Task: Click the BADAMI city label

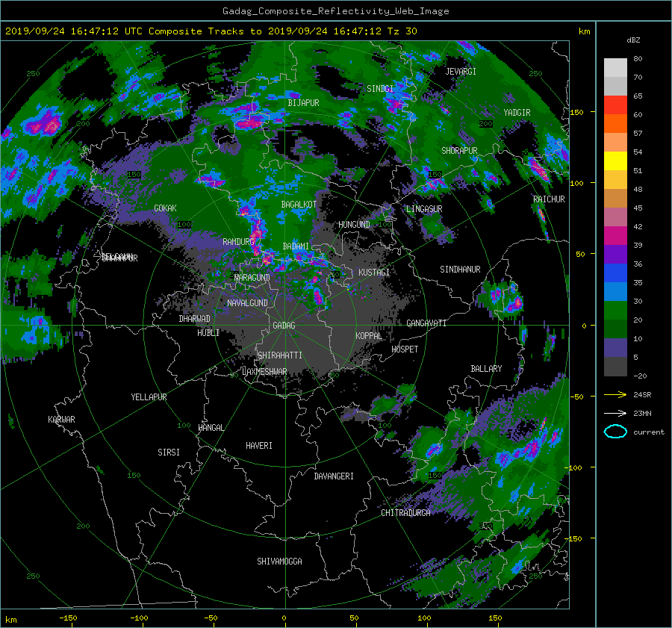Action: click(296, 246)
